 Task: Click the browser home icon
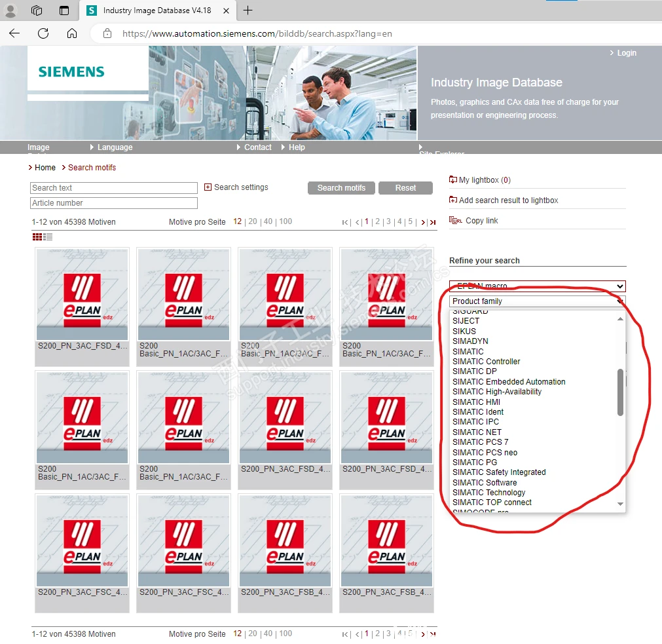coord(72,33)
